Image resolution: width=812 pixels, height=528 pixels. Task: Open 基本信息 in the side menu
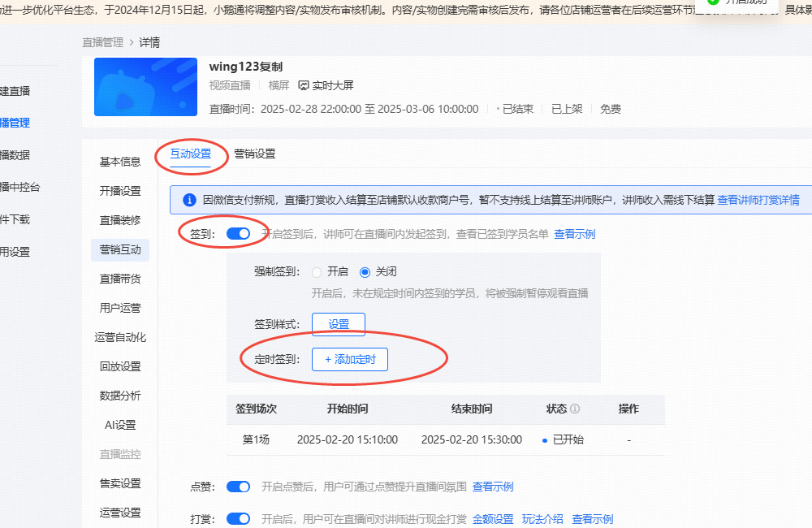(x=120, y=162)
